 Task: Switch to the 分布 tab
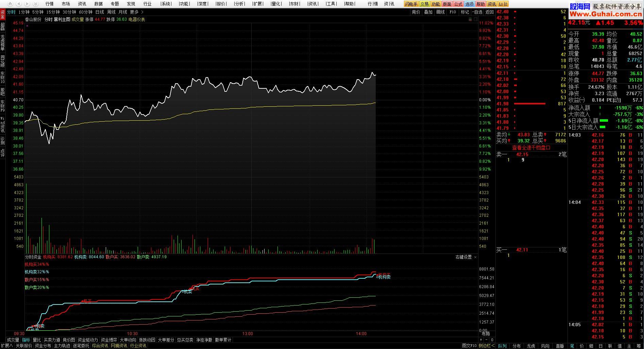pyautogui.click(x=516, y=346)
